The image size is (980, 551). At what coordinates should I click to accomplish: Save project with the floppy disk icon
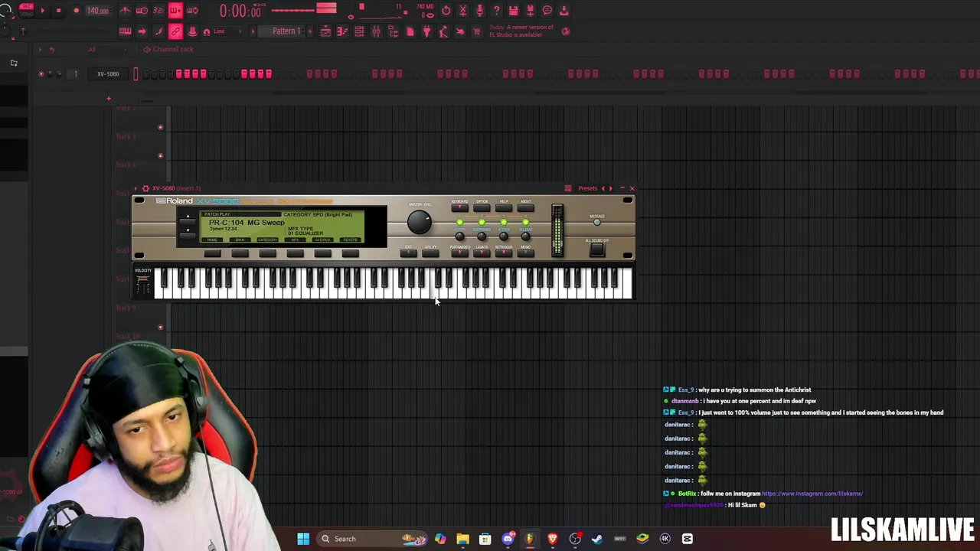514,11
